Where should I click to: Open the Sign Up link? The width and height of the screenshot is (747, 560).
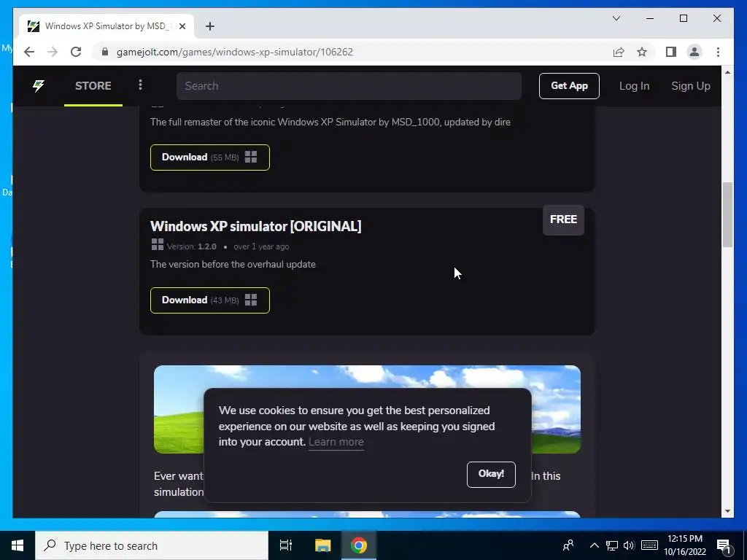(690, 86)
